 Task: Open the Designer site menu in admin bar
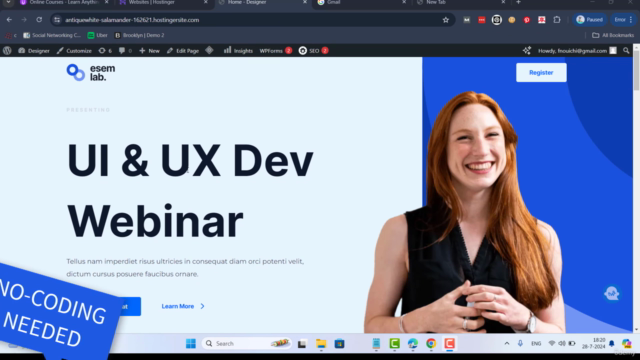coord(34,51)
